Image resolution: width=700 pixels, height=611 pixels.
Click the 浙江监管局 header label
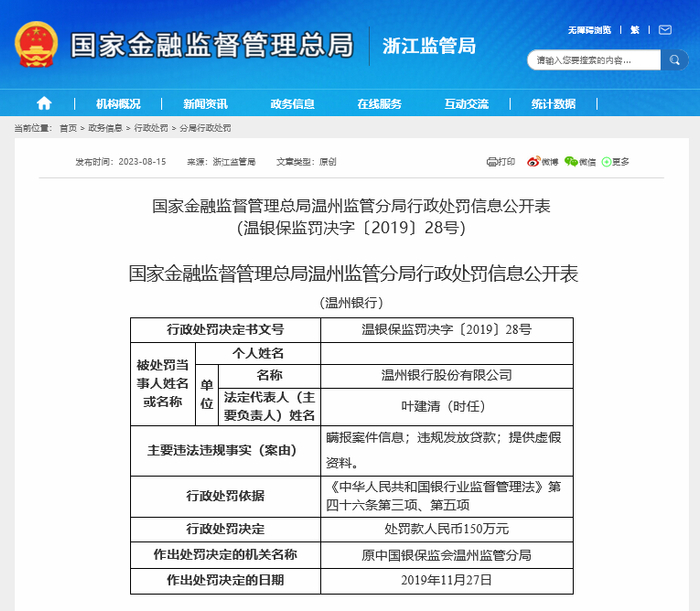[x=429, y=46]
